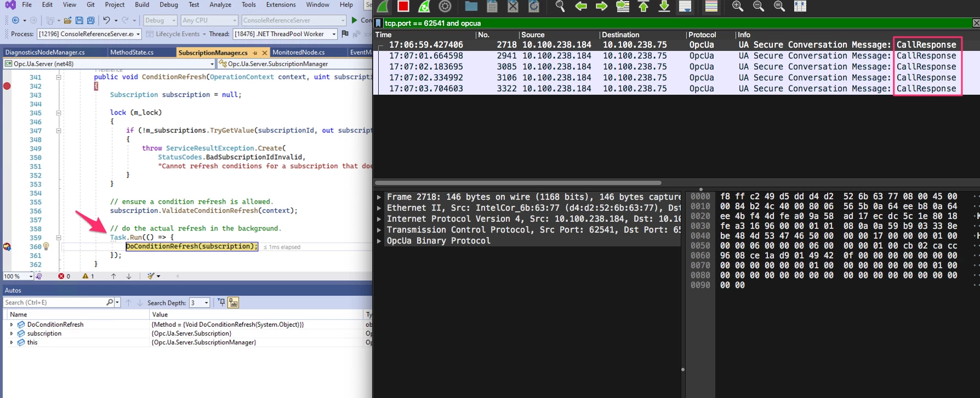Restart the current packet capture
Screen dimensions: 980x398
click(424, 6)
